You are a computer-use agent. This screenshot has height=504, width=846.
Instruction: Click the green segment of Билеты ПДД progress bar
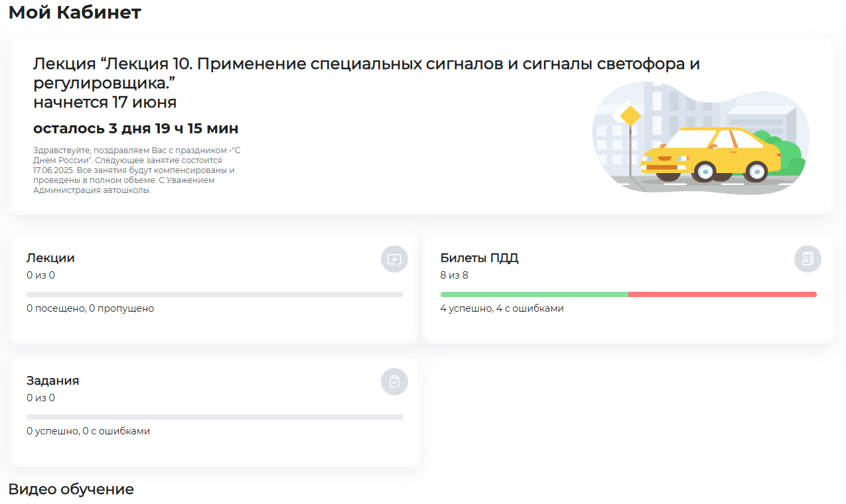534,294
